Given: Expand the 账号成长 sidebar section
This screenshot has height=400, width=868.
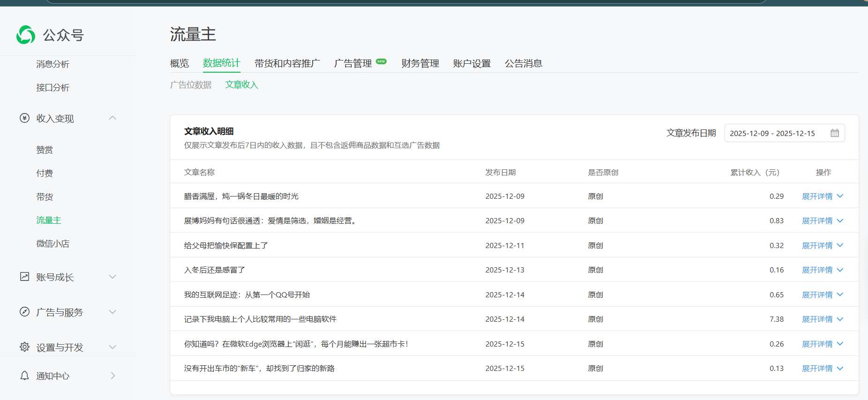Looking at the screenshot, I should click(113, 277).
